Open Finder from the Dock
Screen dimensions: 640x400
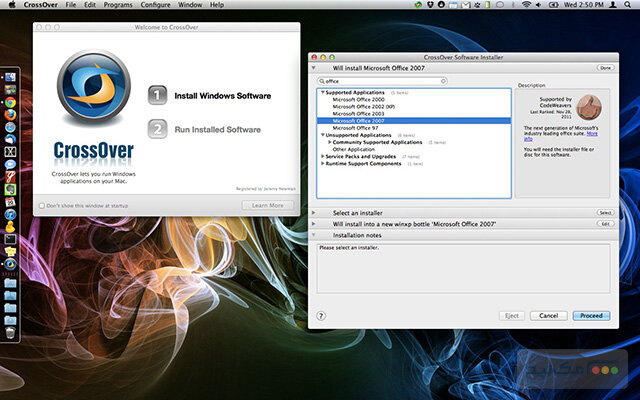point(10,77)
